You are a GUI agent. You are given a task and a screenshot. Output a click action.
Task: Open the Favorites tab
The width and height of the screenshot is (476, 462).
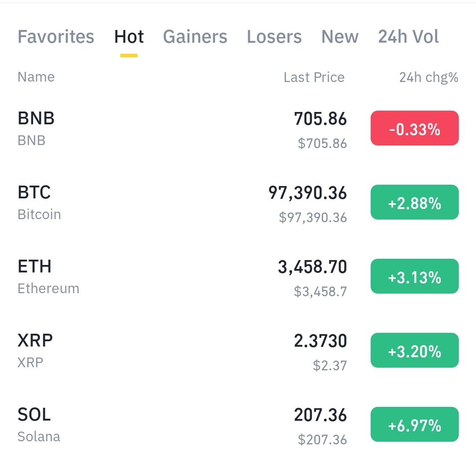(56, 37)
